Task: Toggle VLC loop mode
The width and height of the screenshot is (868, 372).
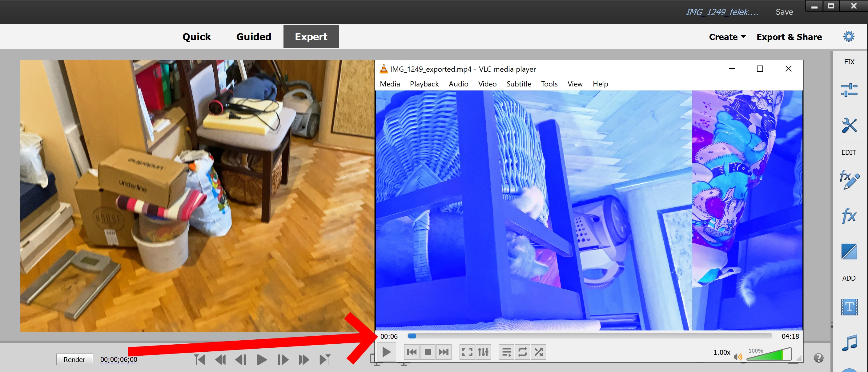Action: (523, 352)
